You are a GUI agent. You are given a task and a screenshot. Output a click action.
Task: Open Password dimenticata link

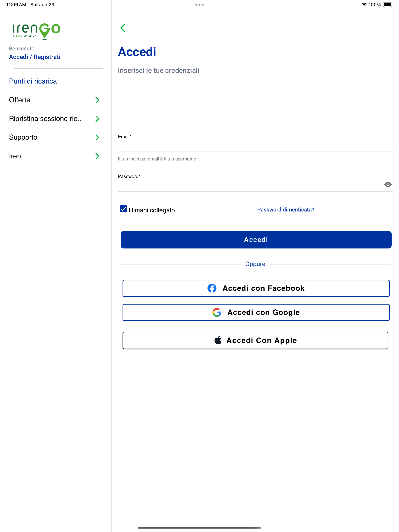coord(286,210)
